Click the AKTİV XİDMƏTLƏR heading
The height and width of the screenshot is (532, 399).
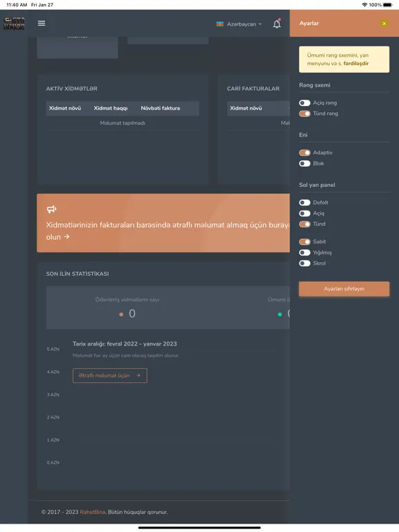click(71, 89)
